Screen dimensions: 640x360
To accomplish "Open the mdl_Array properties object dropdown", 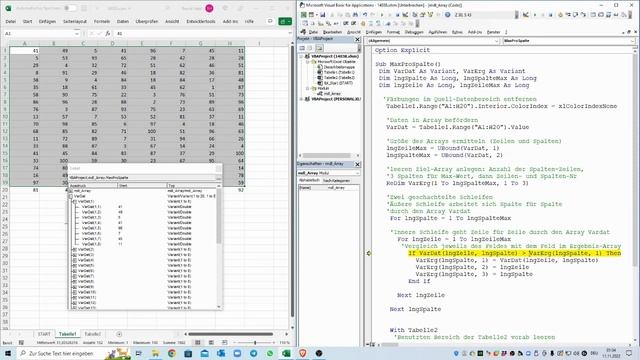I will pyautogui.click(x=357, y=173).
